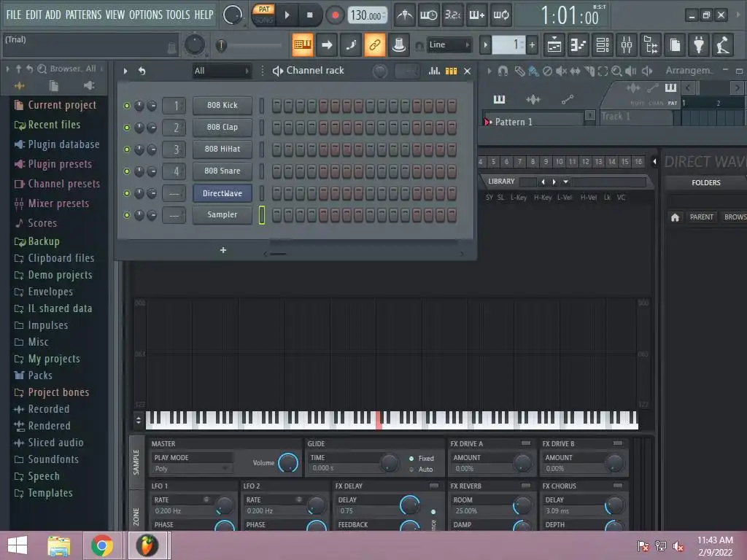Mute the 808 Kick channel
747x560 pixels.
127,106
